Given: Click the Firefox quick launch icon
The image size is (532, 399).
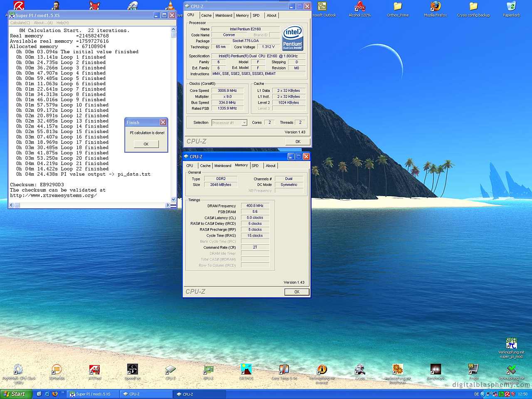Looking at the screenshot, I should click(x=54, y=394).
